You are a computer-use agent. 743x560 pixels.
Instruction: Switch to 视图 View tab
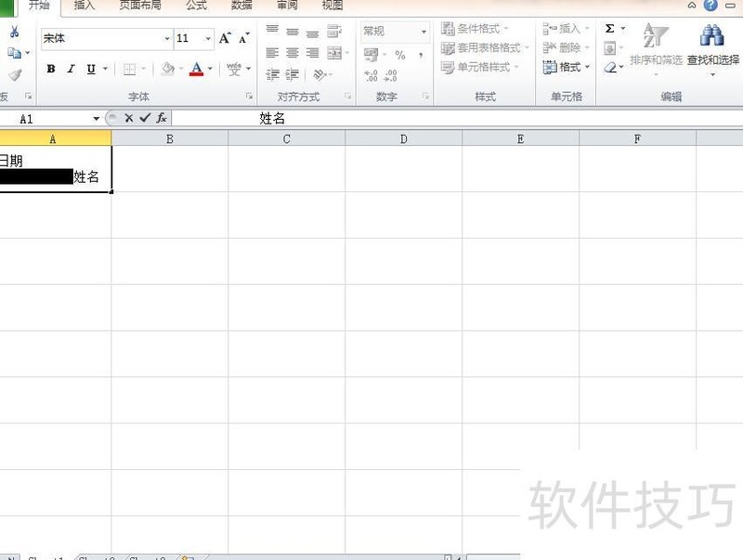click(332, 6)
